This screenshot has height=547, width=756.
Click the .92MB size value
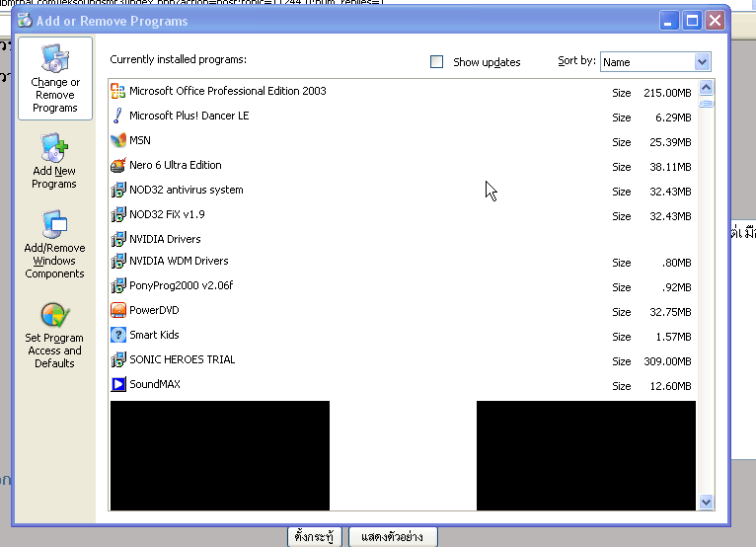[x=676, y=287]
